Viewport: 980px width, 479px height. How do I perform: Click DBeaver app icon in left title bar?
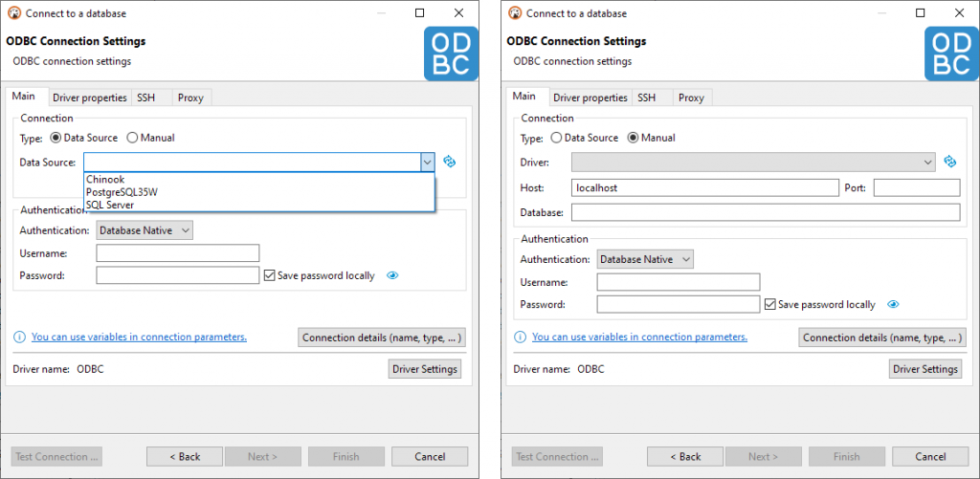point(14,13)
